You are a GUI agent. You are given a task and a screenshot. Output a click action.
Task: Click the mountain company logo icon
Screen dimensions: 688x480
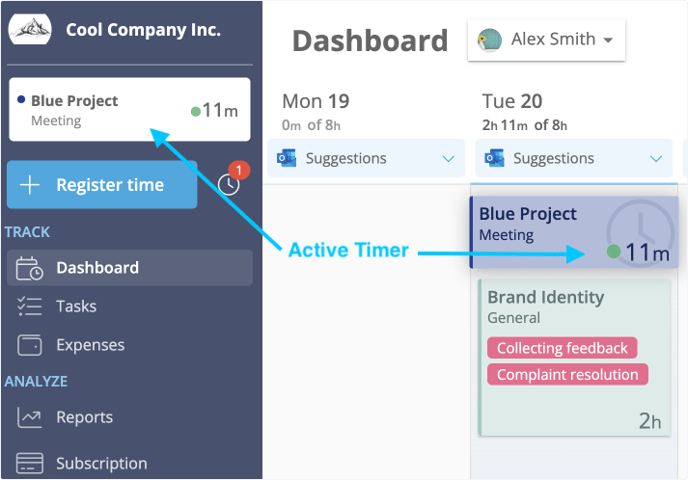click(30, 28)
